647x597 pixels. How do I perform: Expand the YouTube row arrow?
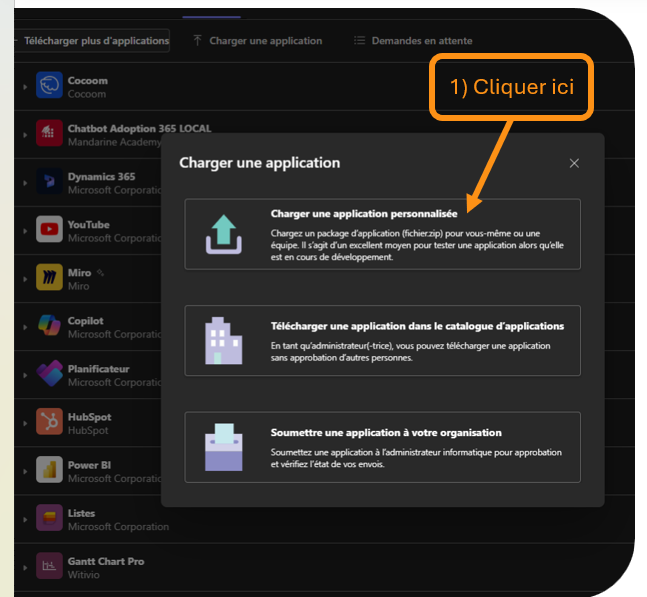(x=25, y=231)
